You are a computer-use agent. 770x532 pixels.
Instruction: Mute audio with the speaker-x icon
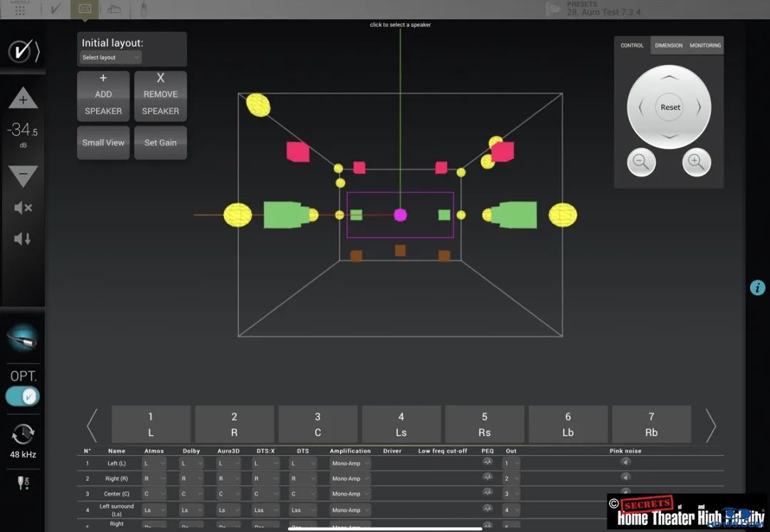tap(23, 208)
